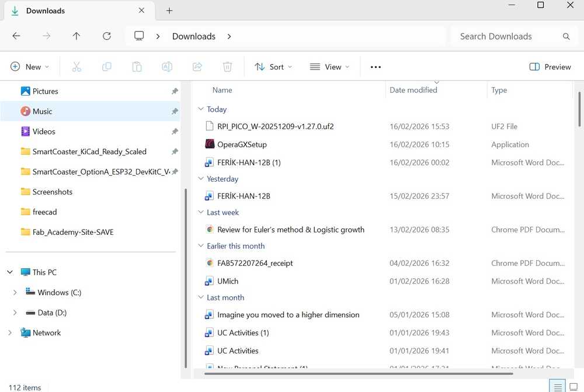This screenshot has width=584, height=392.
Task: Refresh the Downloads folder view
Action: point(107,36)
